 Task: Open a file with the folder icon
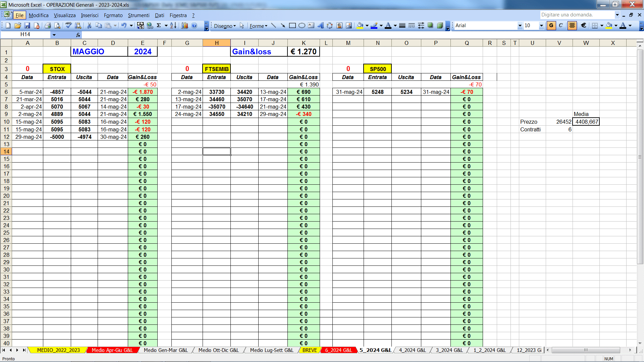pyautogui.click(x=18, y=25)
